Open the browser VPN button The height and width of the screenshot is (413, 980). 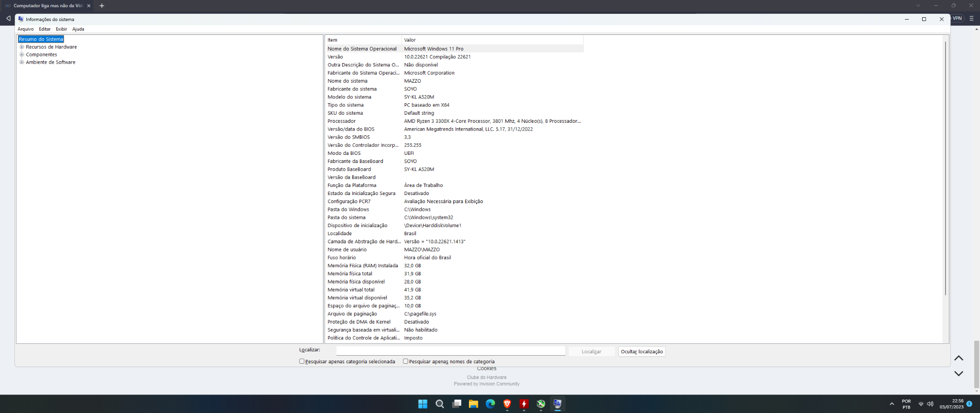point(957,18)
